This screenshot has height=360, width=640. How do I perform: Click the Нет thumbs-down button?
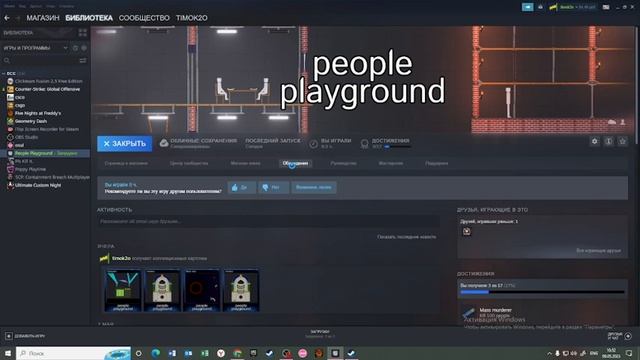click(x=273, y=187)
